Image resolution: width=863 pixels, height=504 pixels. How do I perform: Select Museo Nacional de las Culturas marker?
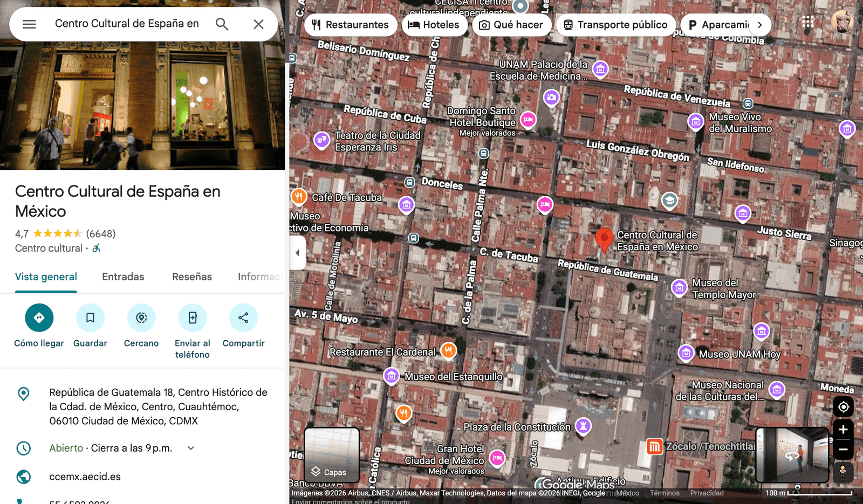click(777, 389)
